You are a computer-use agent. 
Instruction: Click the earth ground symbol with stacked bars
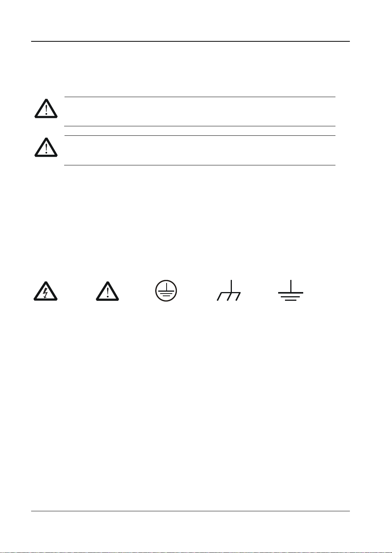click(291, 291)
